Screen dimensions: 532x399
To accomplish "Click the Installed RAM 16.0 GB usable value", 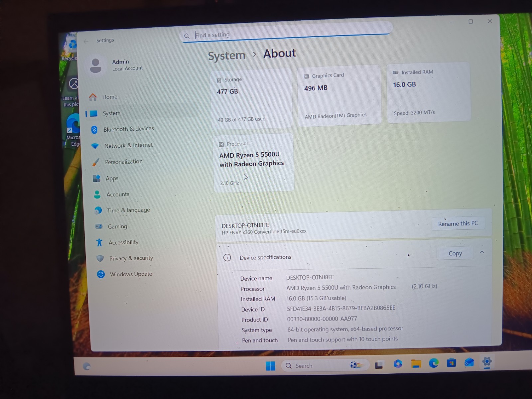I will click(x=316, y=298).
